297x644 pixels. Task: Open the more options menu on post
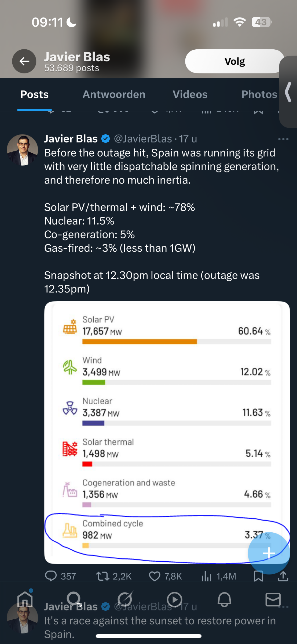(283, 139)
